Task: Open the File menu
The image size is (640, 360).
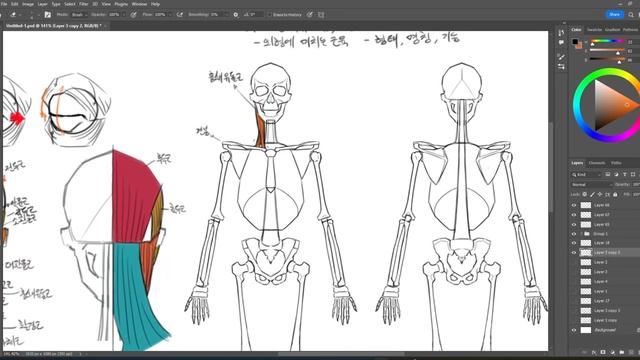Action: click(x=4, y=4)
